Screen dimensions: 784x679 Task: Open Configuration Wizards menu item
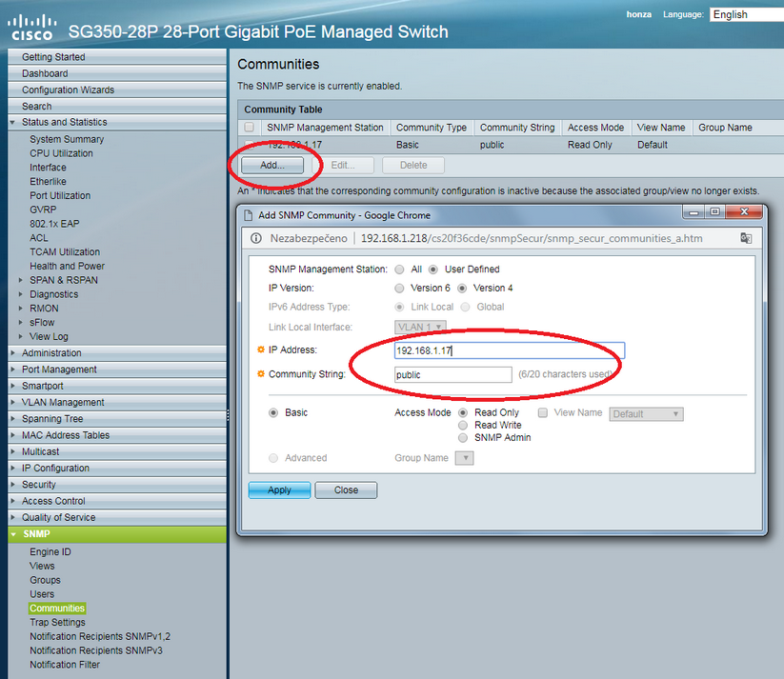pos(117,90)
